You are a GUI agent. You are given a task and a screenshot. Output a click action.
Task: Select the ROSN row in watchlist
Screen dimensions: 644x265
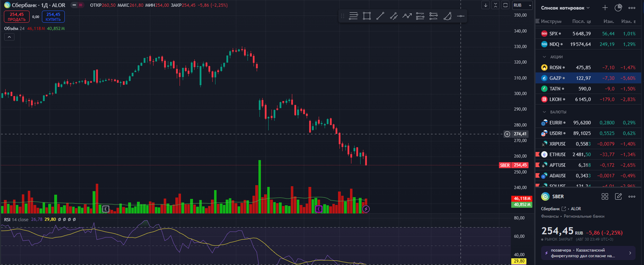point(589,67)
